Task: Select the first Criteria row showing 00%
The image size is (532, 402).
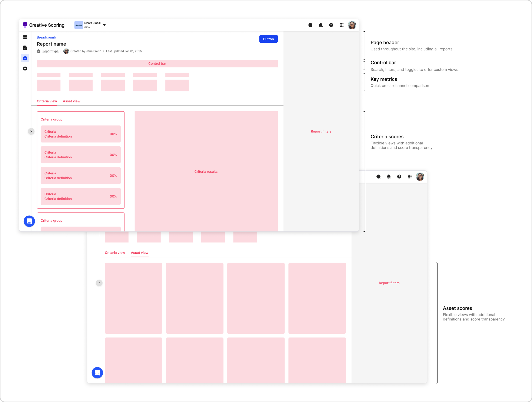Action: coord(81,134)
